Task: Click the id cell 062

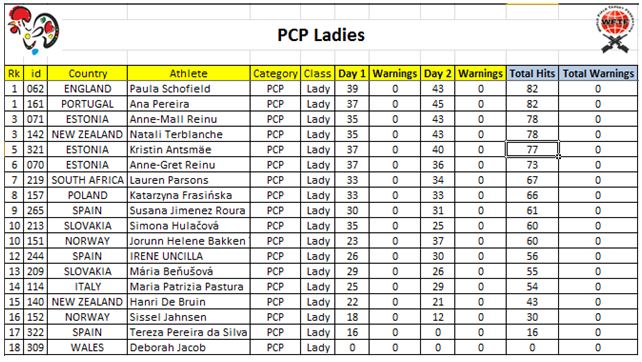Action: coord(35,89)
